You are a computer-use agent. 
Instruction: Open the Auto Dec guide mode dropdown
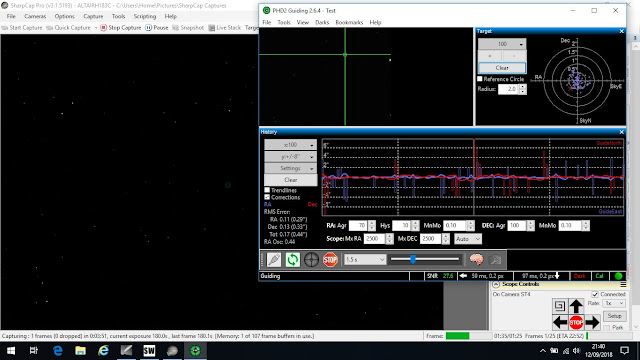[x=468, y=239]
